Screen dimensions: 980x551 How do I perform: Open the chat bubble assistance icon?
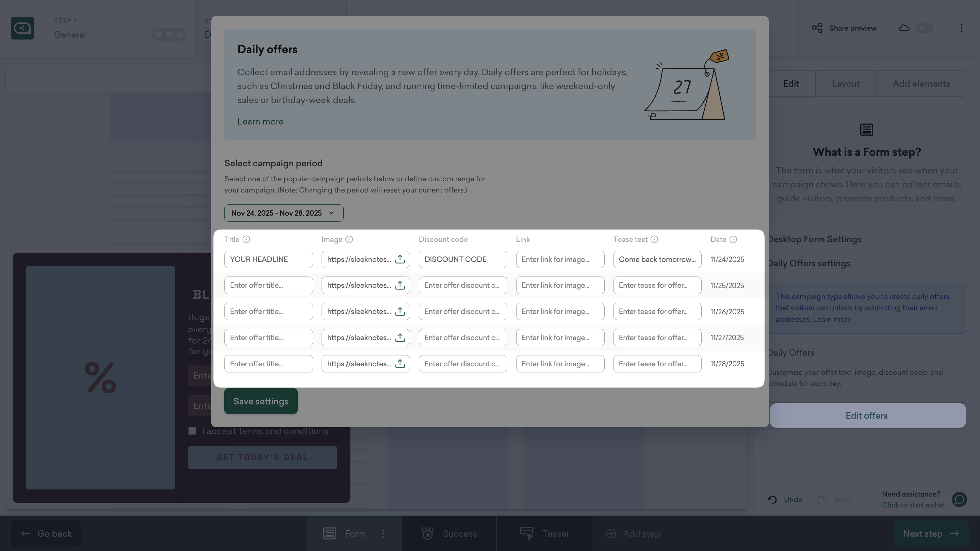959,499
